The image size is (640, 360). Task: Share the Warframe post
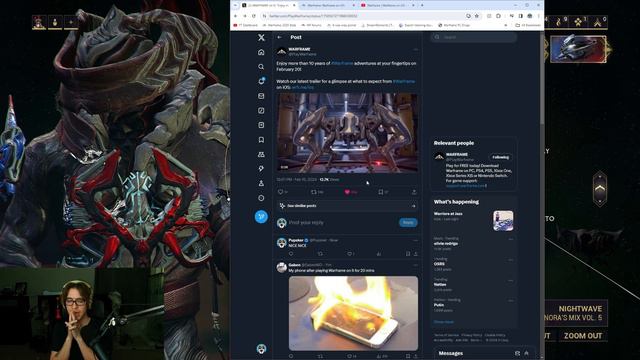click(x=414, y=191)
